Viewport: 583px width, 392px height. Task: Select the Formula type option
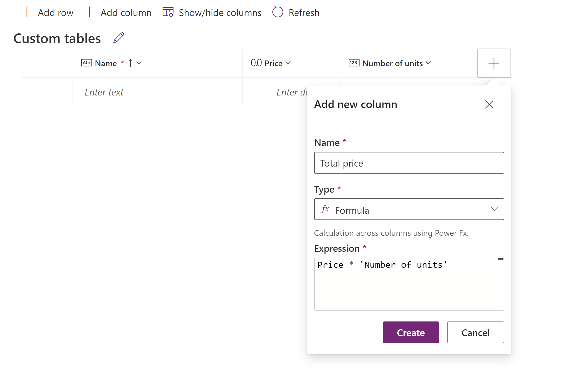pos(409,210)
